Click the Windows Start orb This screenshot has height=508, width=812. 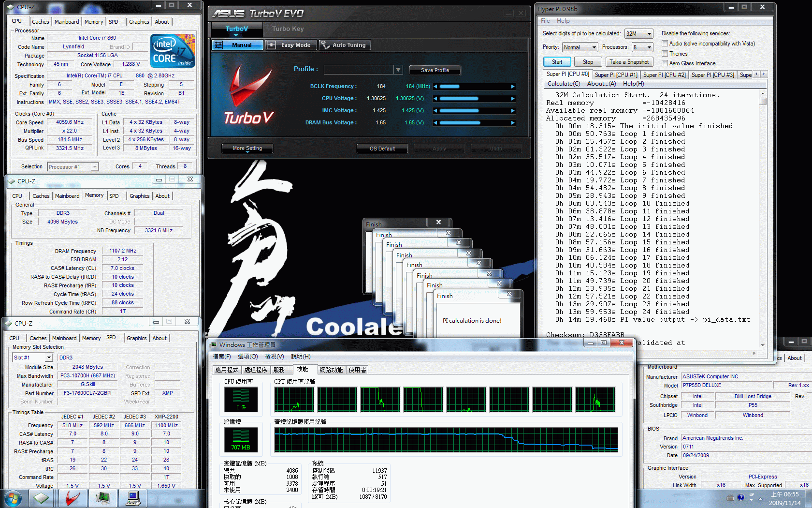13,498
